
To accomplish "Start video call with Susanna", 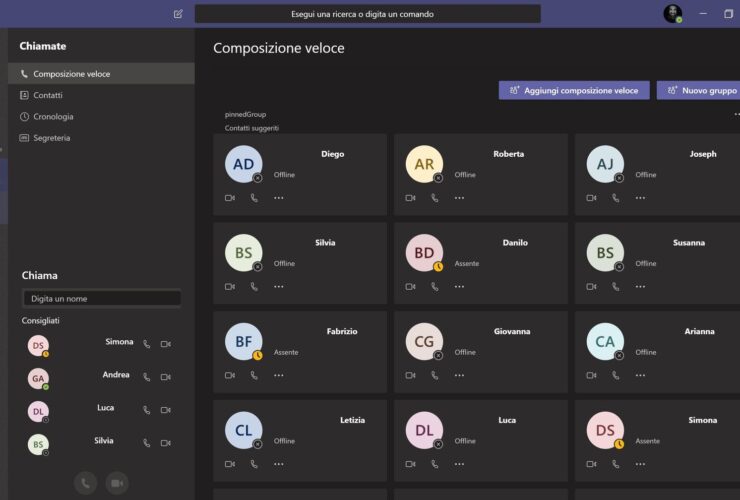I will [x=591, y=287].
